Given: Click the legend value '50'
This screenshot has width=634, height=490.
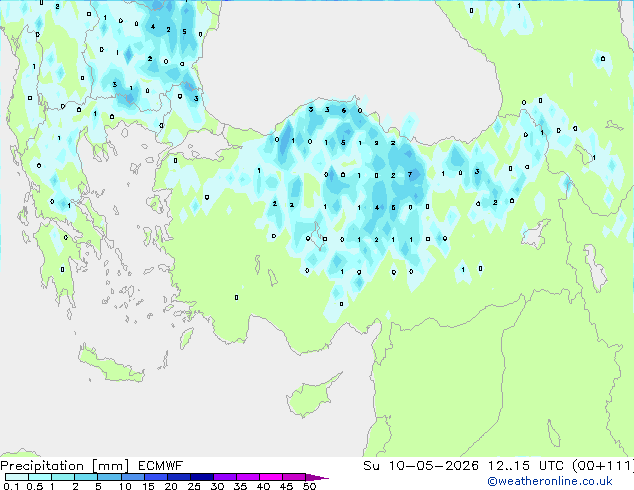Looking at the screenshot, I should 309,486.
